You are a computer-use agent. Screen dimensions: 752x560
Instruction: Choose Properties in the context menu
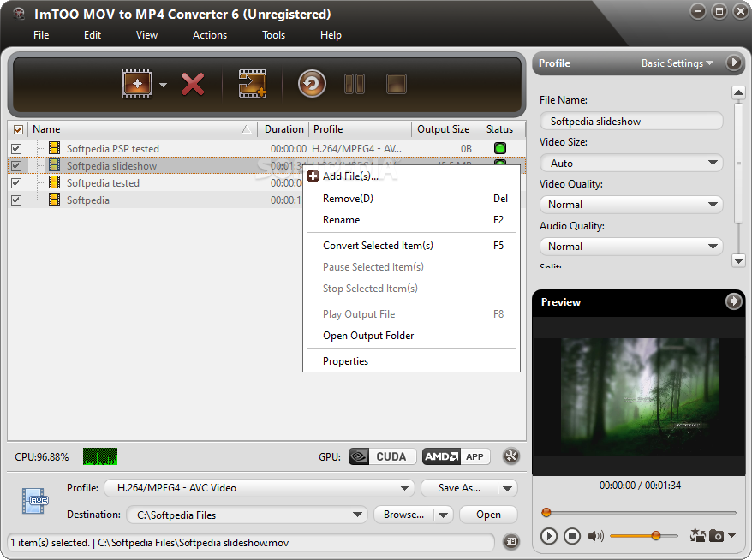pos(411,361)
